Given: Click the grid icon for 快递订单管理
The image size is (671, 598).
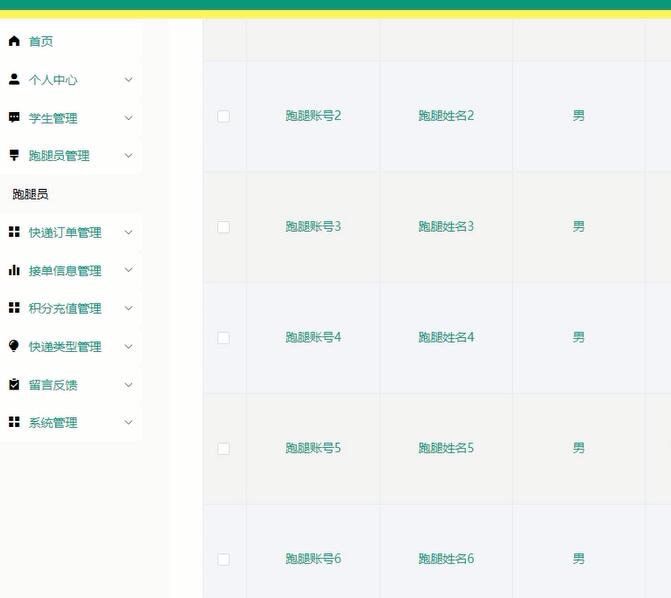Looking at the screenshot, I should 14,232.
